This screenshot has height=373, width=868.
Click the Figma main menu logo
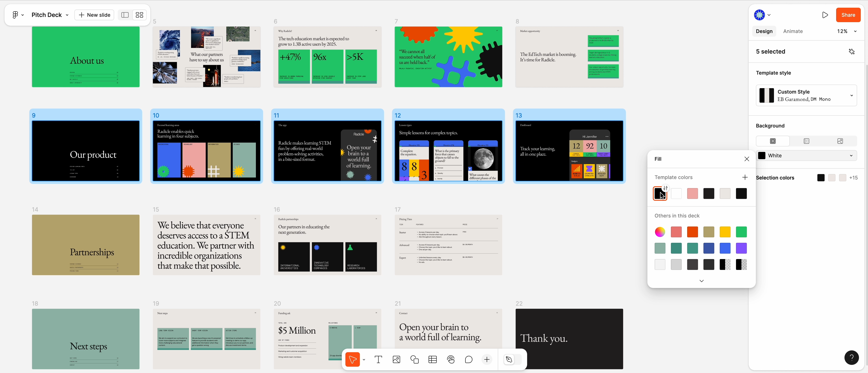coord(15,15)
